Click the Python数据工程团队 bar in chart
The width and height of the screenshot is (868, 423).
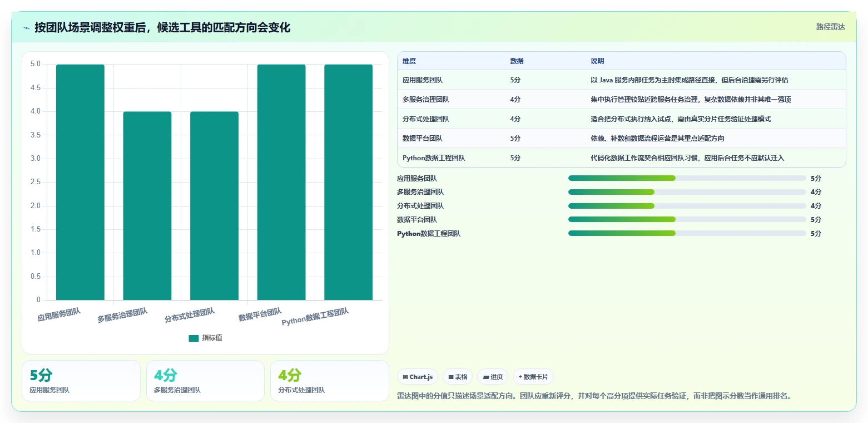(348, 183)
